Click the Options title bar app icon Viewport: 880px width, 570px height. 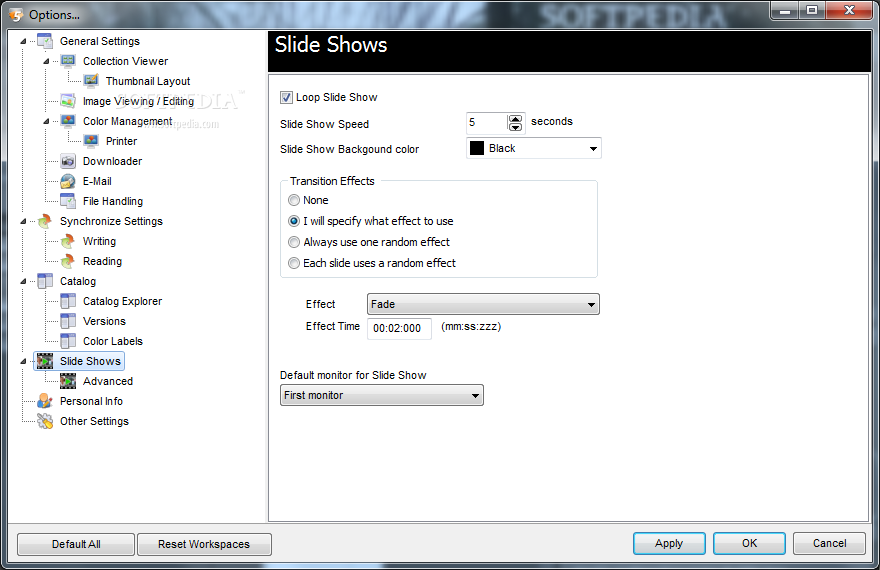(x=16, y=15)
